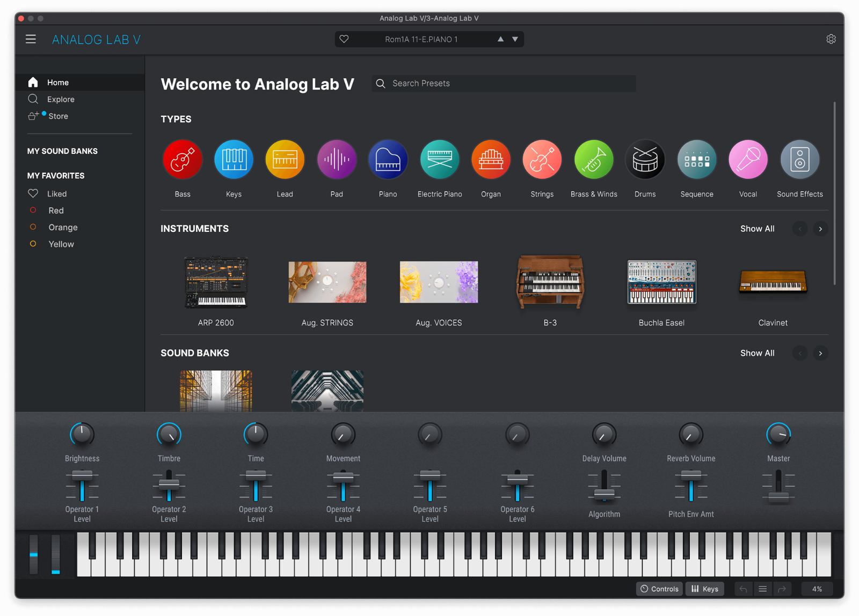Open the Buchla Easel instrument
Image resolution: width=859 pixels, height=616 pixels.
[x=661, y=282]
